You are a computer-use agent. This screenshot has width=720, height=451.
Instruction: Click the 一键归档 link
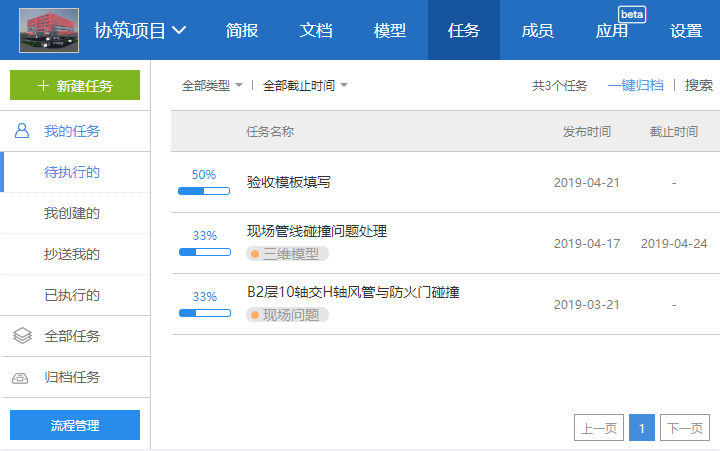tap(636, 85)
